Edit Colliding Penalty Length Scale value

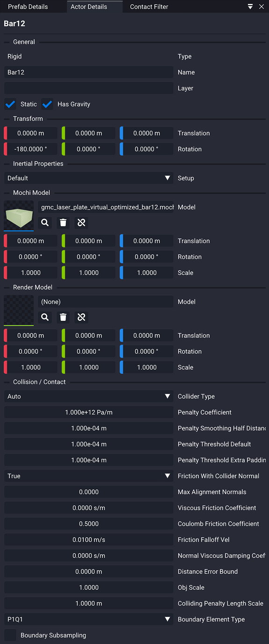click(89, 603)
